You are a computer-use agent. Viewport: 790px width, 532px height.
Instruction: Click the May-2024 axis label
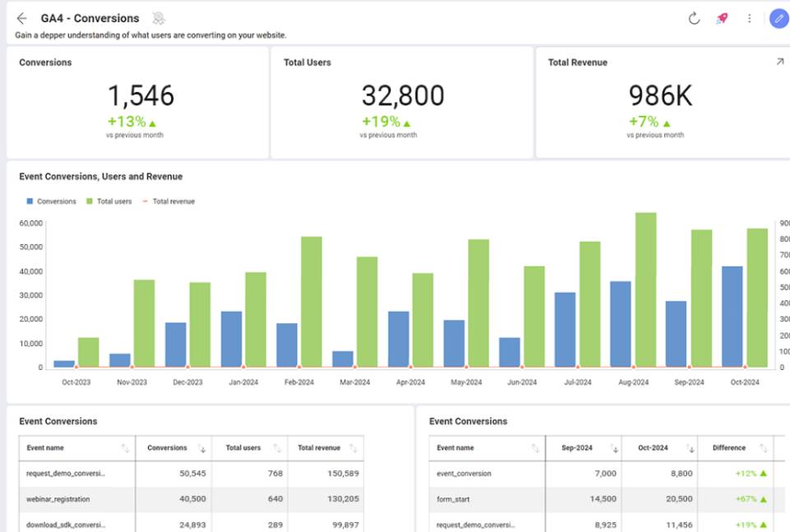pos(466,382)
